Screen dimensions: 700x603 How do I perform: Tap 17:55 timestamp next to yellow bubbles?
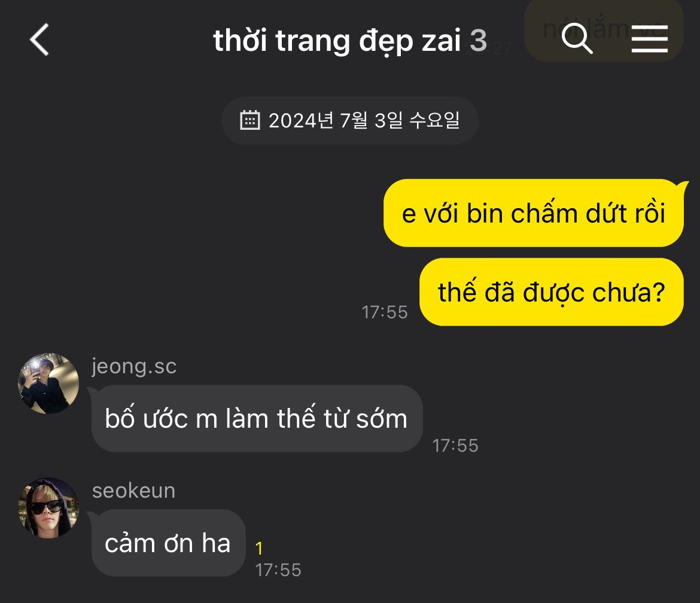click(x=384, y=312)
